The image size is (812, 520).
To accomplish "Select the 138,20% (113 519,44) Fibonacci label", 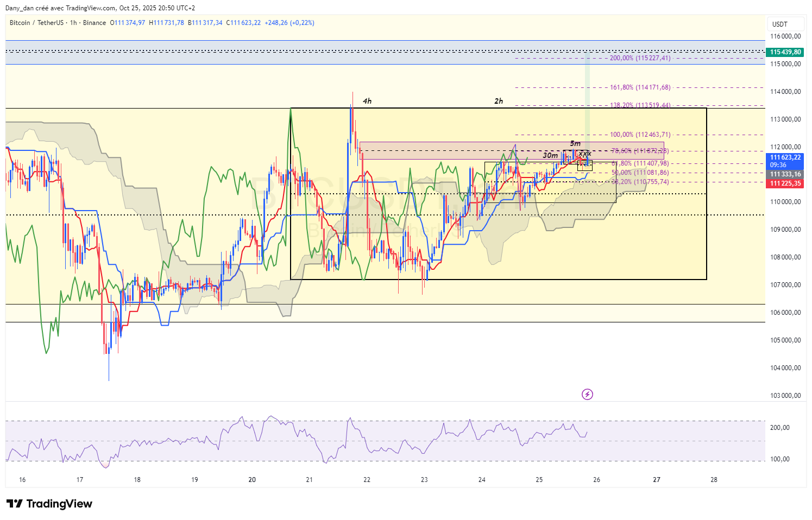I will point(640,105).
